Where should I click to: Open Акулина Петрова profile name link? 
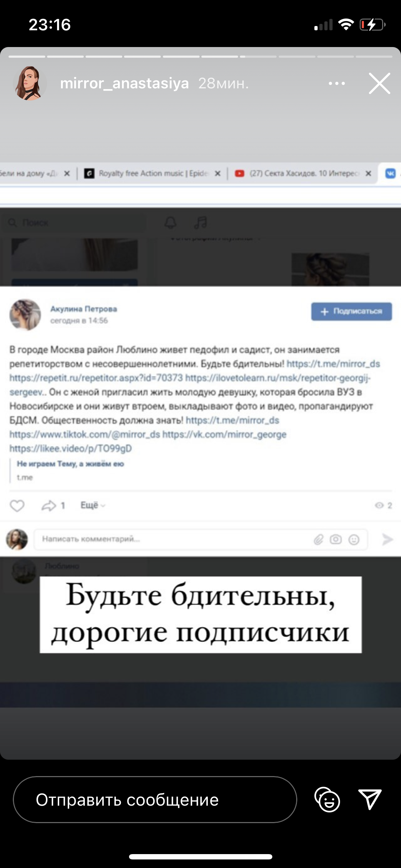(x=83, y=309)
